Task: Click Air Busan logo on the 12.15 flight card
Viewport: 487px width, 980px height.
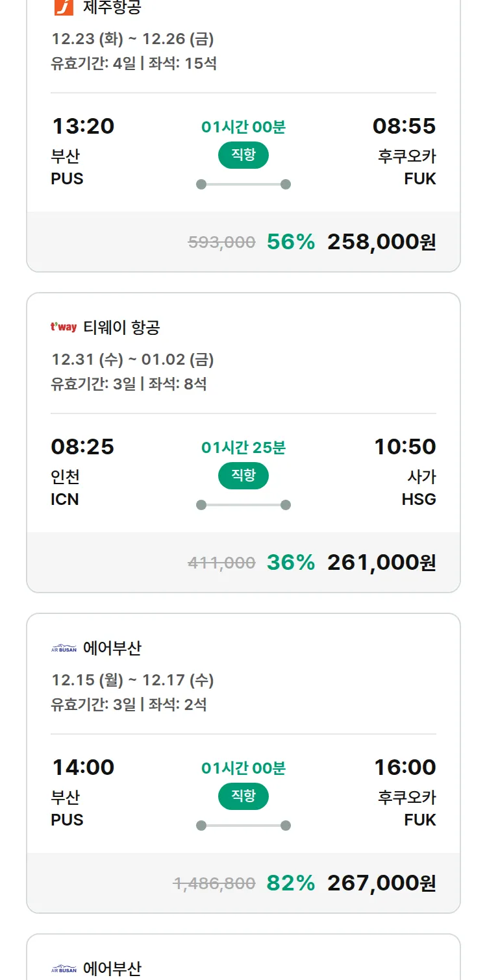Action: click(64, 648)
